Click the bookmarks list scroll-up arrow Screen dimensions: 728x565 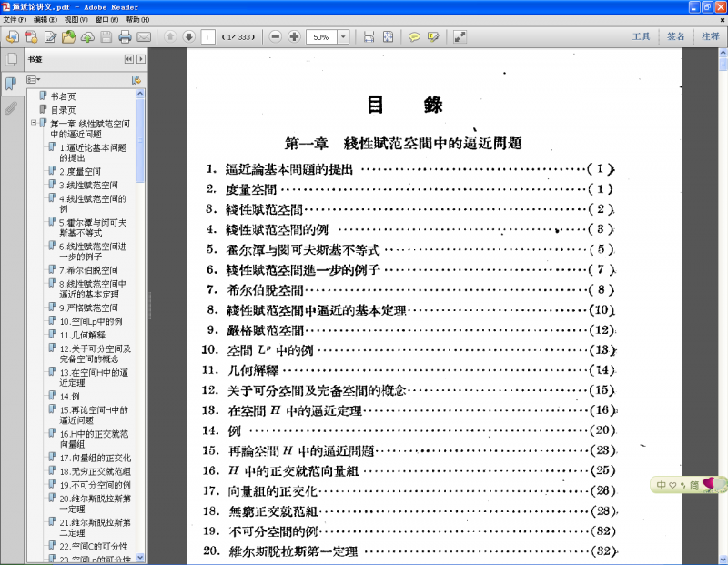click(140, 94)
